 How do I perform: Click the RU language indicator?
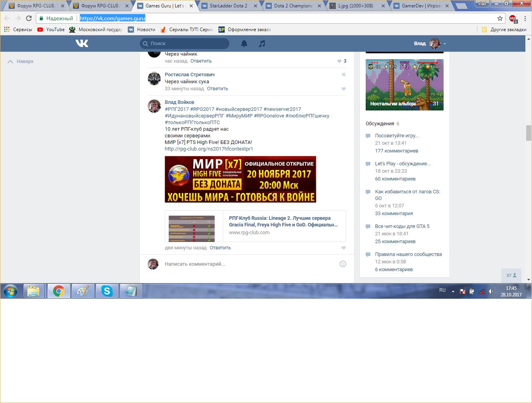click(442, 290)
